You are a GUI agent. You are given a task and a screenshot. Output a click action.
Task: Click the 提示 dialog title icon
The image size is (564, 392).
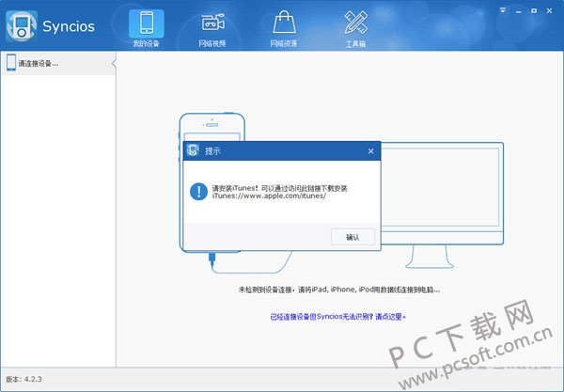click(193, 150)
